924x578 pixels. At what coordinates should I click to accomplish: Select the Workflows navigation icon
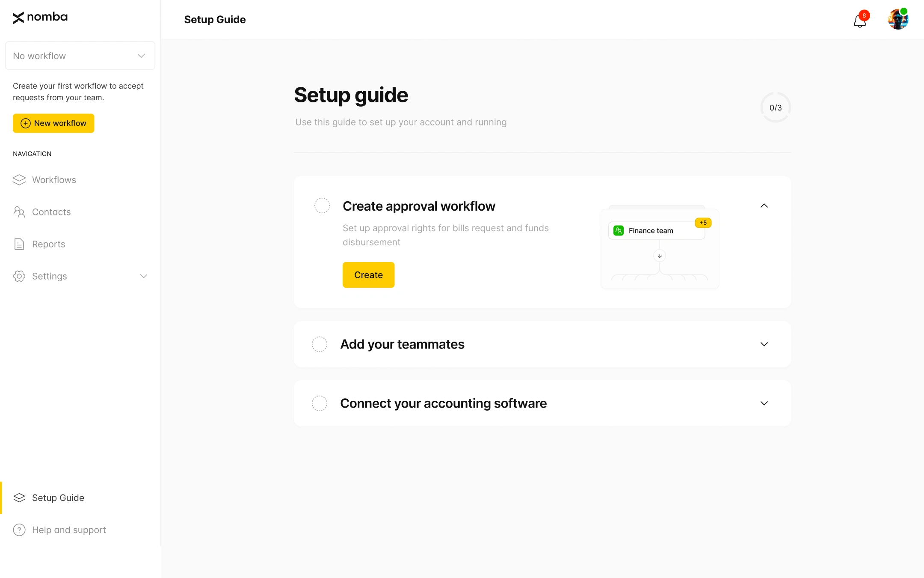tap(19, 180)
